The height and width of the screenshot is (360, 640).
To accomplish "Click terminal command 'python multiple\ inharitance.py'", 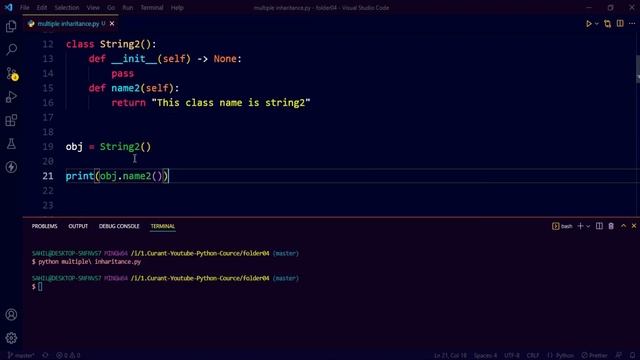I will pyautogui.click(x=89, y=262).
